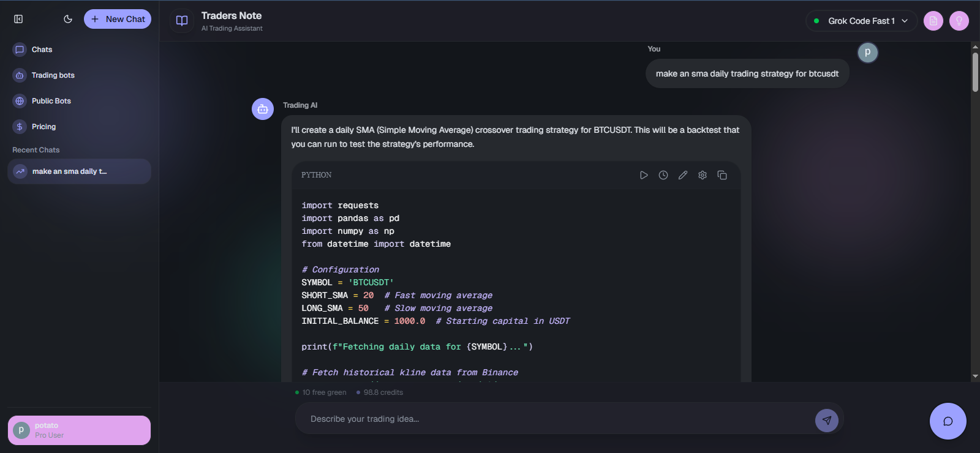
Task: Send the message with paper plane button
Action: (x=827, y=420)
